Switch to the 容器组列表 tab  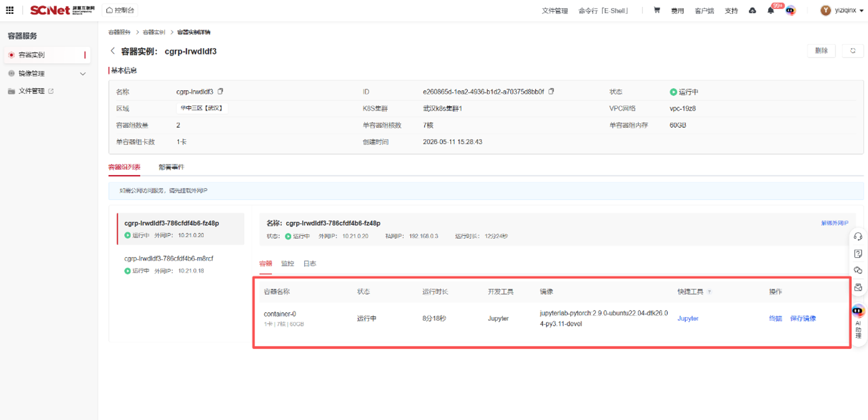[x=125, y=167]
